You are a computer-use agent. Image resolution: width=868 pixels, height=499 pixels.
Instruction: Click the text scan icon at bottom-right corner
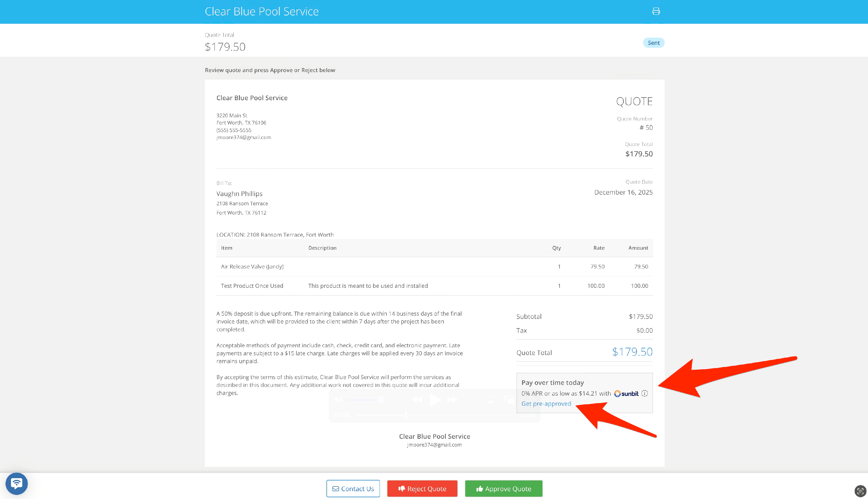coord(860,491)
